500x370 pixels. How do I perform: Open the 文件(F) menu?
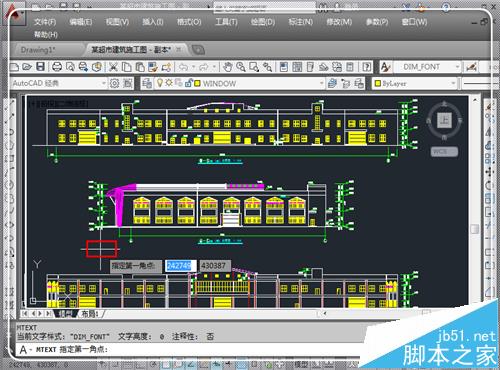coord(45,22)
